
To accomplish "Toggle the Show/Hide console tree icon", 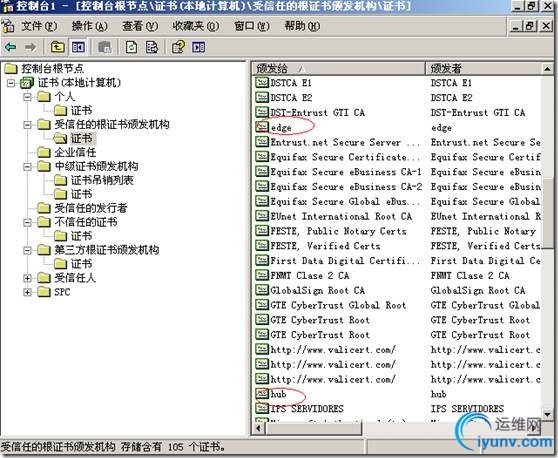I will pos(78,47).
